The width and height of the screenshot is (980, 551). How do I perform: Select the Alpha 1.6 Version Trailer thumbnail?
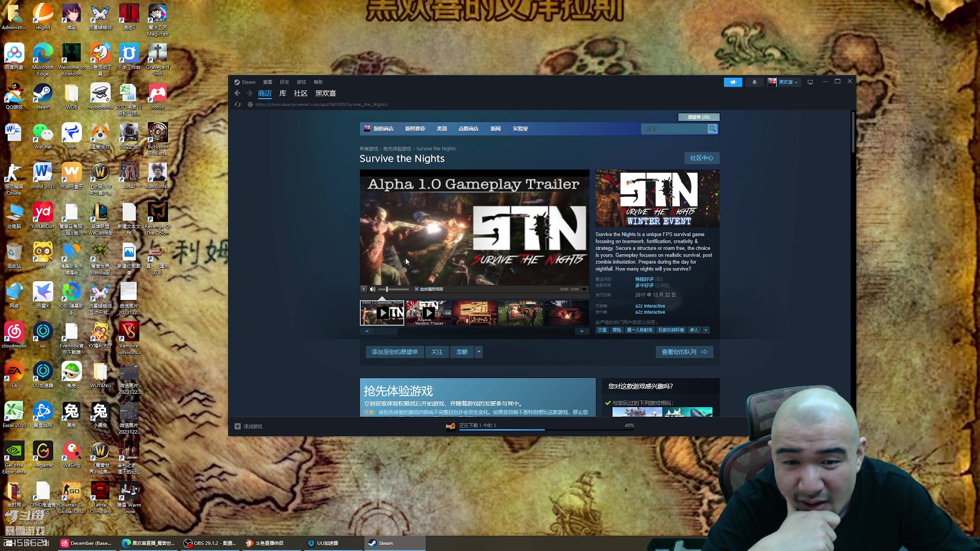(429, 313)
